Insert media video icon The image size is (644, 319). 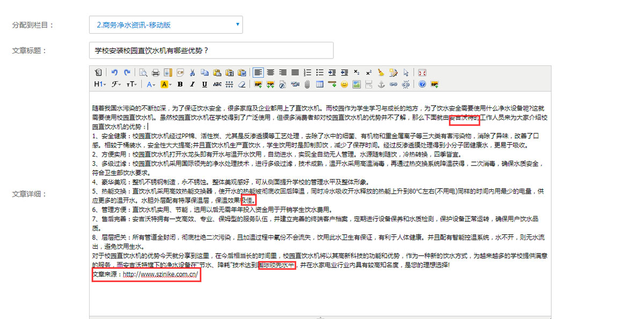[295, 84]
